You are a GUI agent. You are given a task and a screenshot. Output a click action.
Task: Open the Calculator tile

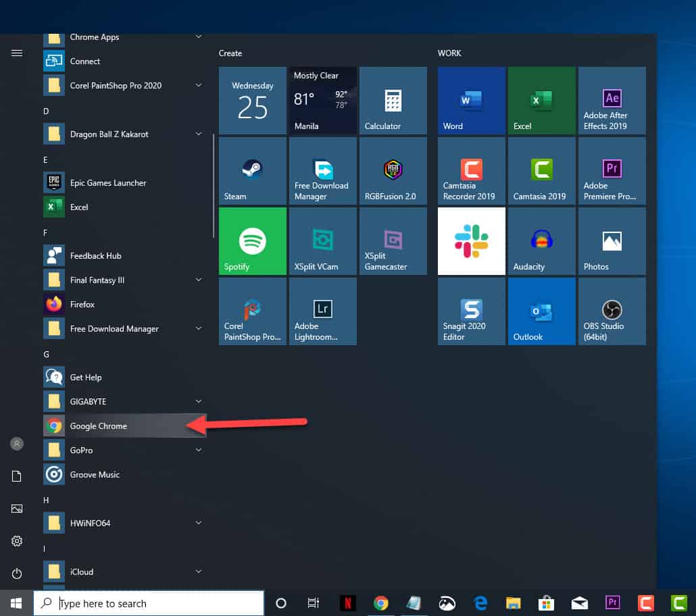(393, 100)
